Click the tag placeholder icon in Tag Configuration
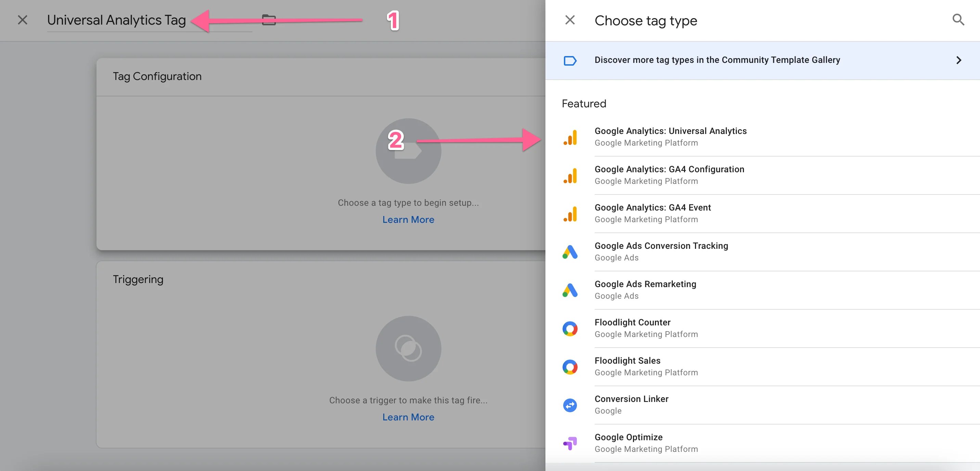 (408, 150)
